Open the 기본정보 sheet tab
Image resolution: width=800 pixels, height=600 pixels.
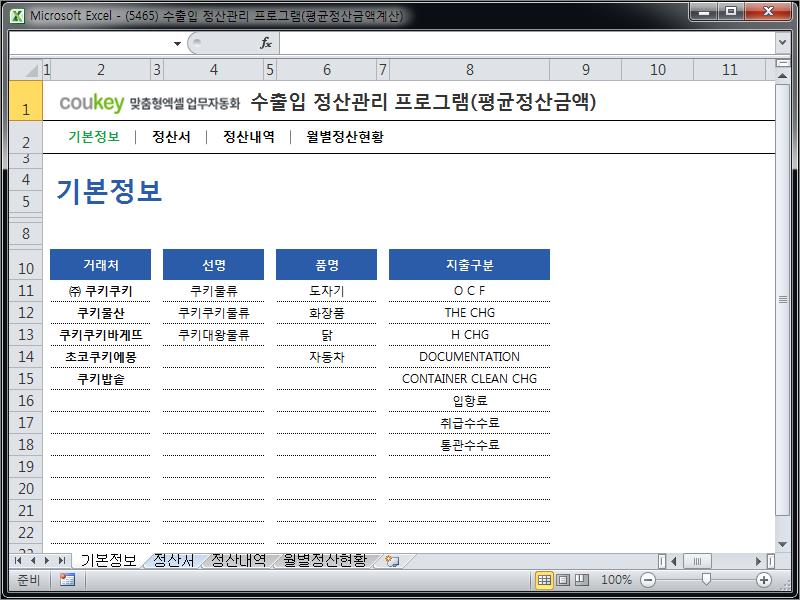click(x=108, y=561)
